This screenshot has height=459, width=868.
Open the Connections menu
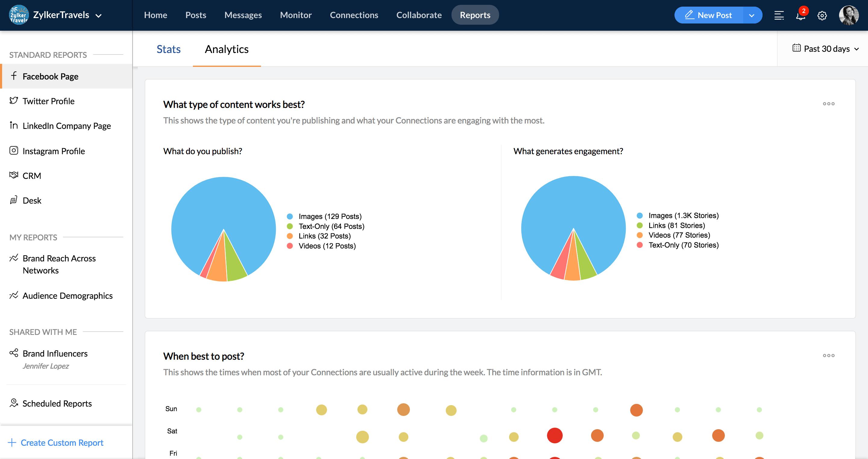[x=354, y=15]
